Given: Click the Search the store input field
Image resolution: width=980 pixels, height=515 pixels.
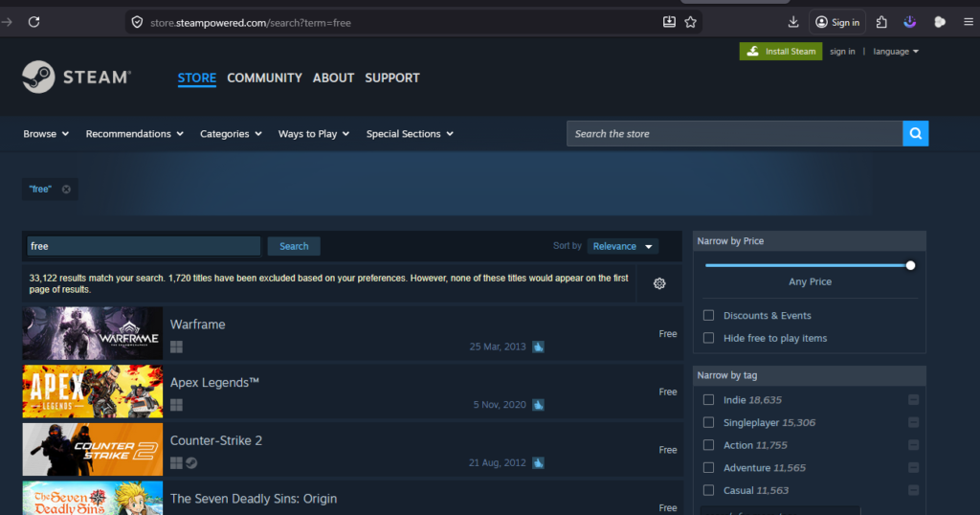Looking at the screenshot, I should [x=734, y=133].
